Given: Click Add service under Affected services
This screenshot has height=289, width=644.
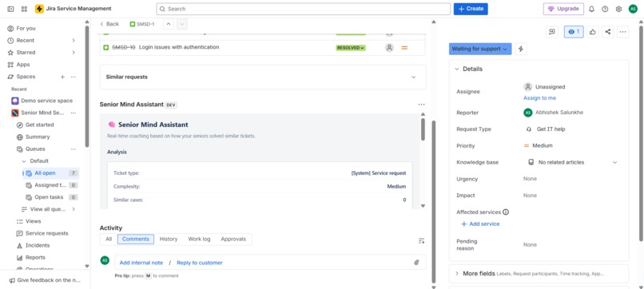Looking at the screenshot, I should click(x=480, y=224).
